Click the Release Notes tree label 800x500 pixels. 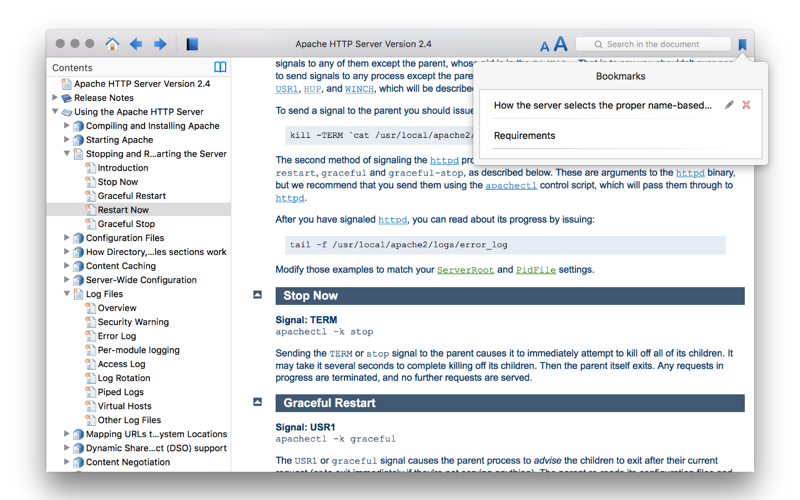point(104,97)
